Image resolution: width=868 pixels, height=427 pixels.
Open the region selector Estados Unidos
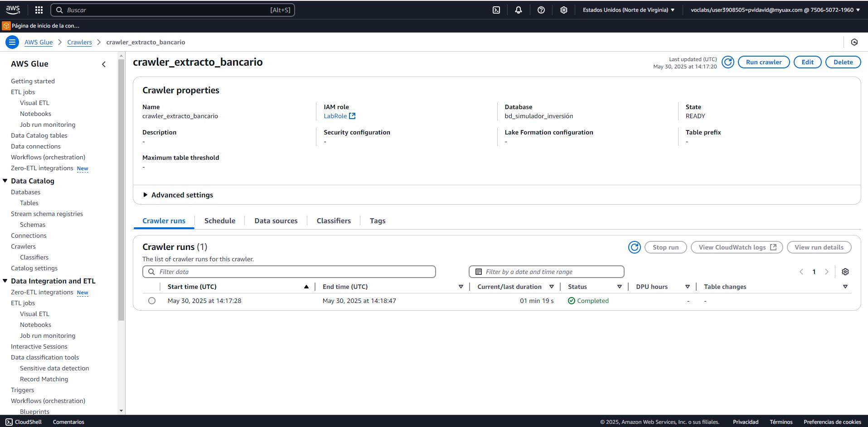click(x=629, y=10)
